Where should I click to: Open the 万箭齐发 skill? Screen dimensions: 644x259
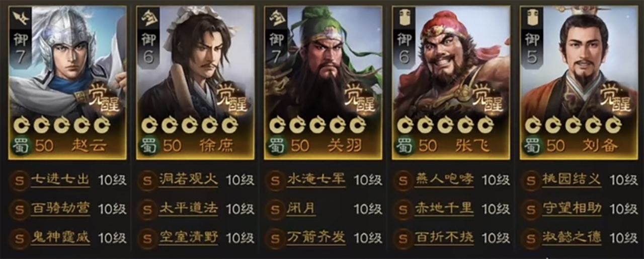click(316, 237)
